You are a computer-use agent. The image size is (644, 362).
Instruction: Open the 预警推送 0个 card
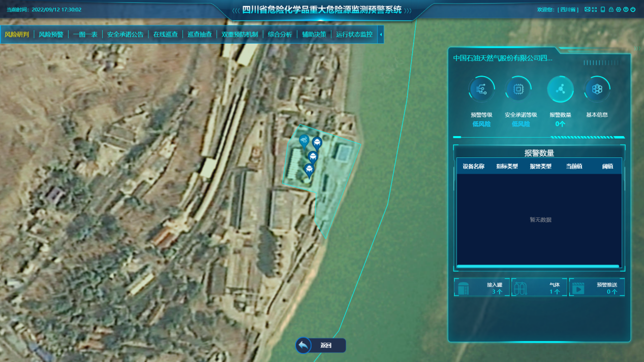(x=597, y=288)
